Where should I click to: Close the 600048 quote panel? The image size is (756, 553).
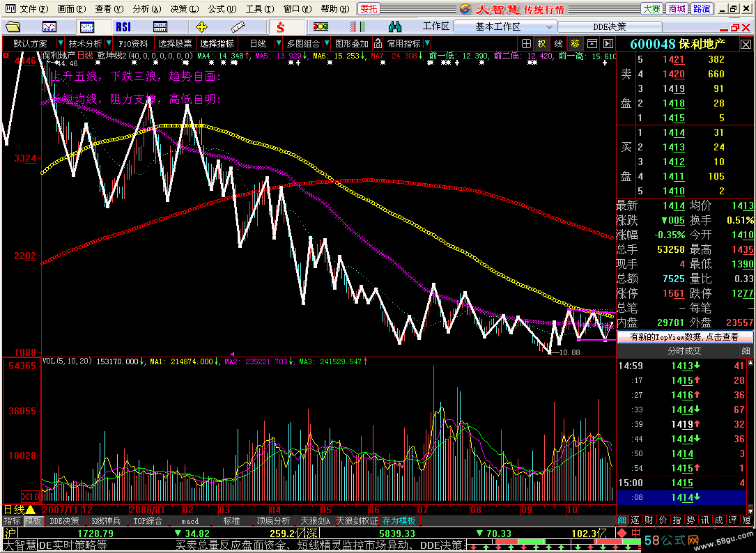point(746,45)
